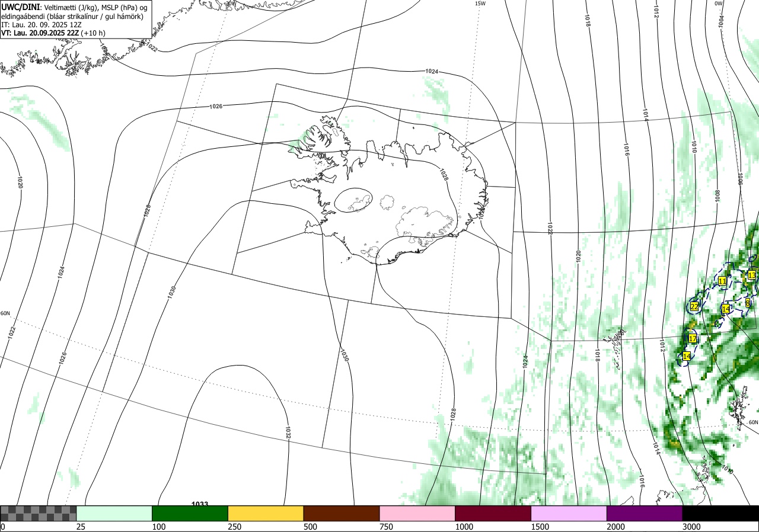Viewport: 759px width, 532px height.
Task: Click the legend value 1500
Action: tap(540, 527)
